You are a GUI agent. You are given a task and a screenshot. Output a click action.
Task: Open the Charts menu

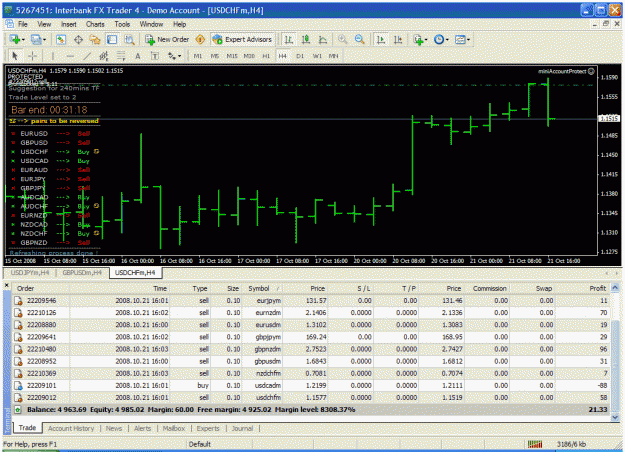[95, 24]
